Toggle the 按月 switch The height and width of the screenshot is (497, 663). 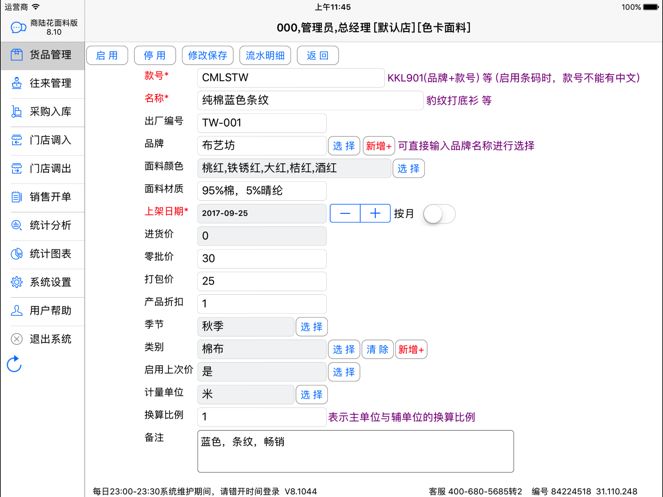click(x=440, y=214)
